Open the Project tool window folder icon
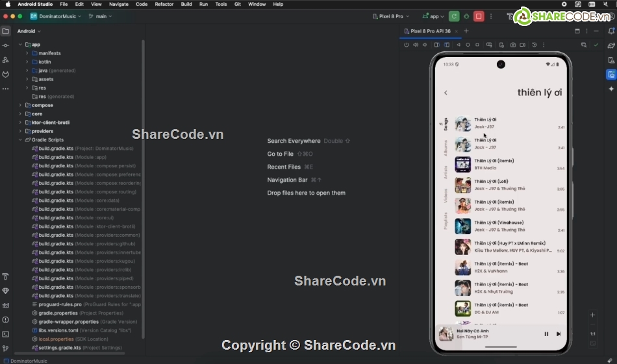617x364 pixels. (5, 31)
